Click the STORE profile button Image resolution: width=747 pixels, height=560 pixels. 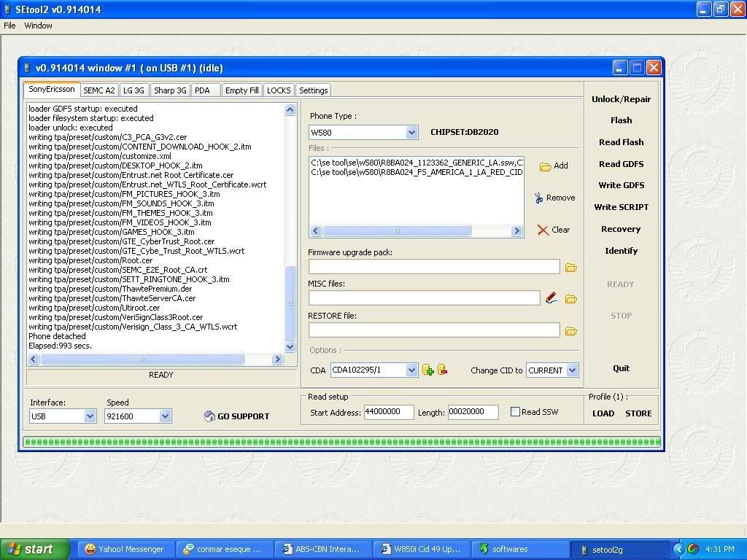click(x=638, y=413)
